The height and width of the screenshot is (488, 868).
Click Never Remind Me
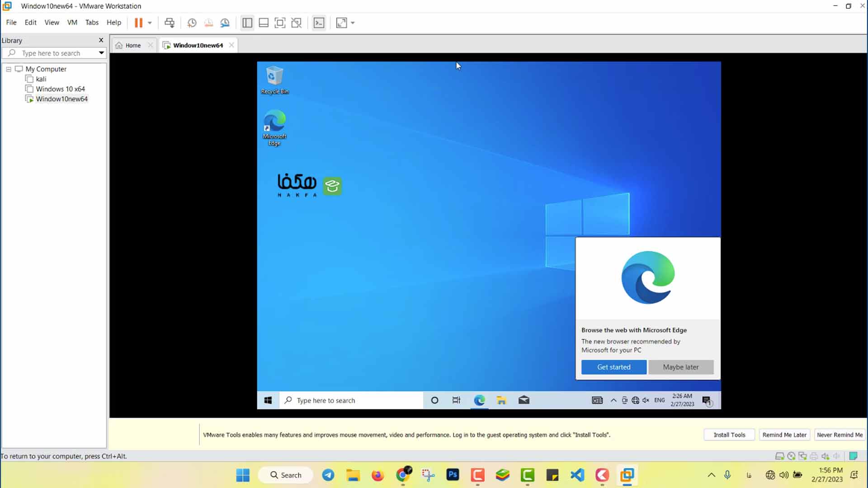[840, 435]
